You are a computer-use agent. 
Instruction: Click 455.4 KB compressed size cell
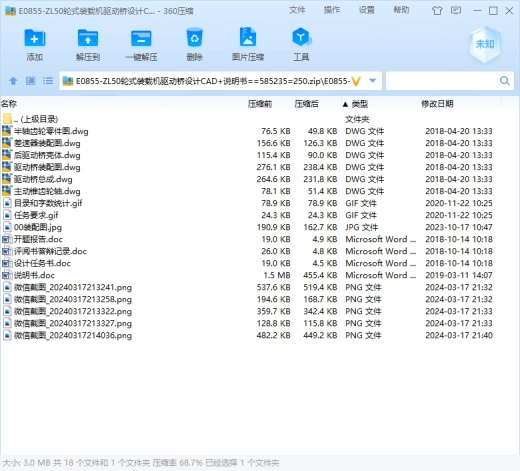point(320,275)
